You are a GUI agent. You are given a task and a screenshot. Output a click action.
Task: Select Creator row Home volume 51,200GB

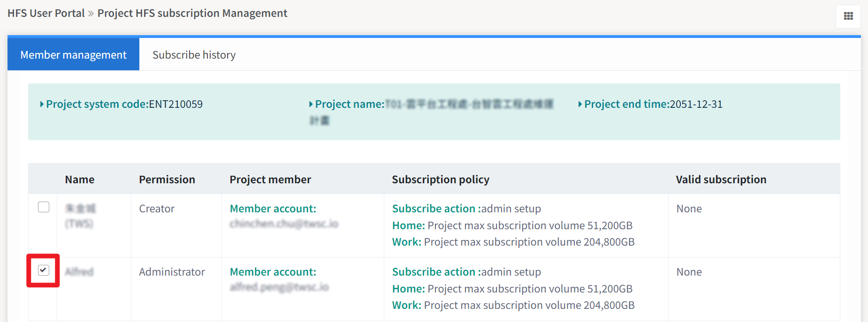point(512,225)
